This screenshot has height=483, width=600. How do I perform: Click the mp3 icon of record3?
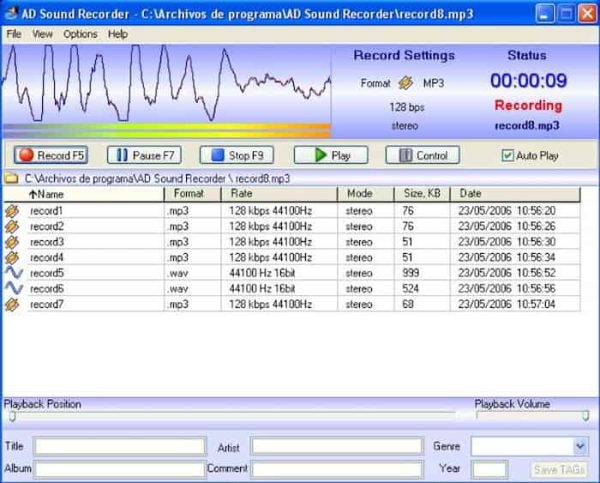point(12,242)
